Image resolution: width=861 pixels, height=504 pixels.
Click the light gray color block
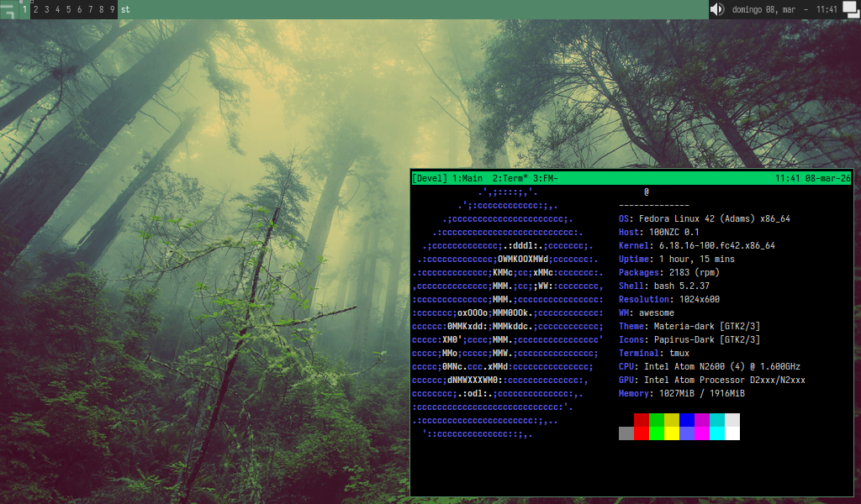[732, 420]
